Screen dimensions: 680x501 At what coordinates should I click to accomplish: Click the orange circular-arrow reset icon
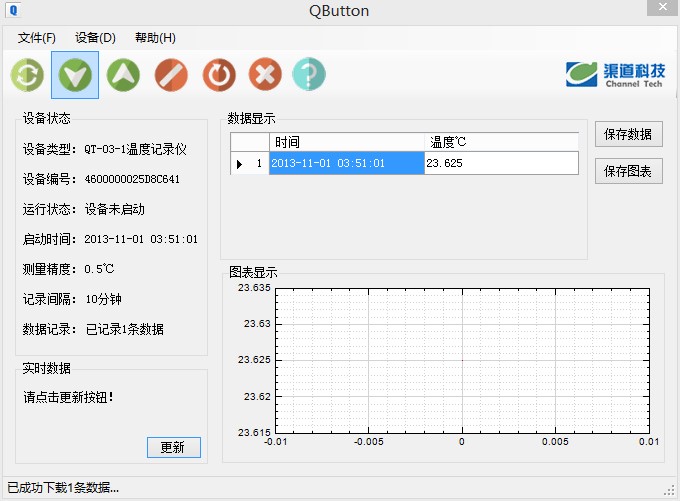[218, 74]
